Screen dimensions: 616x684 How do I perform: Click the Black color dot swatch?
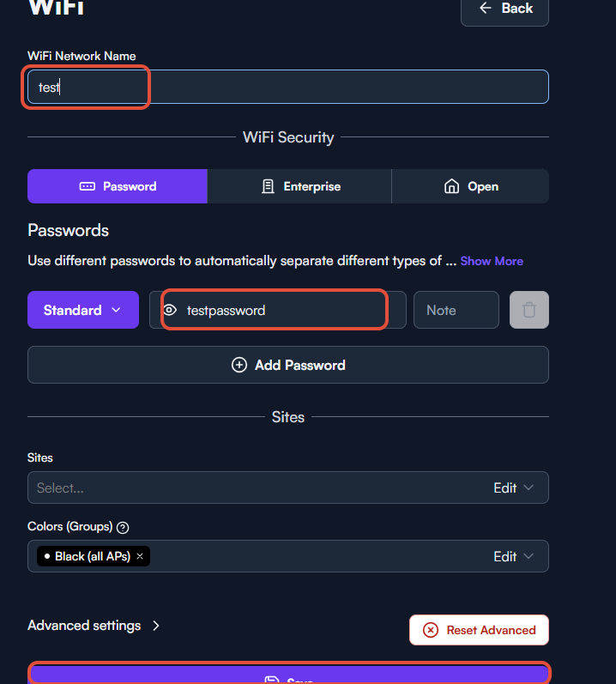pyautogui.click(x=47, y=556)
